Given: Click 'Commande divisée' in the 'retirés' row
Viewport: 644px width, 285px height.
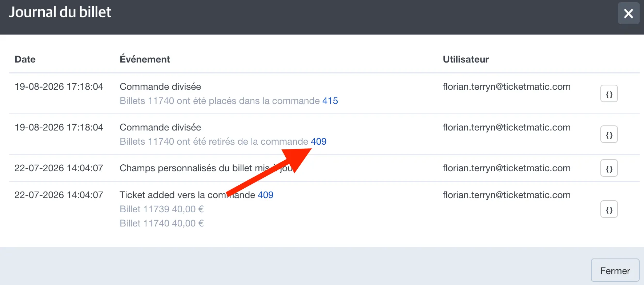Looking at the screenshot, I should [160, 127].
